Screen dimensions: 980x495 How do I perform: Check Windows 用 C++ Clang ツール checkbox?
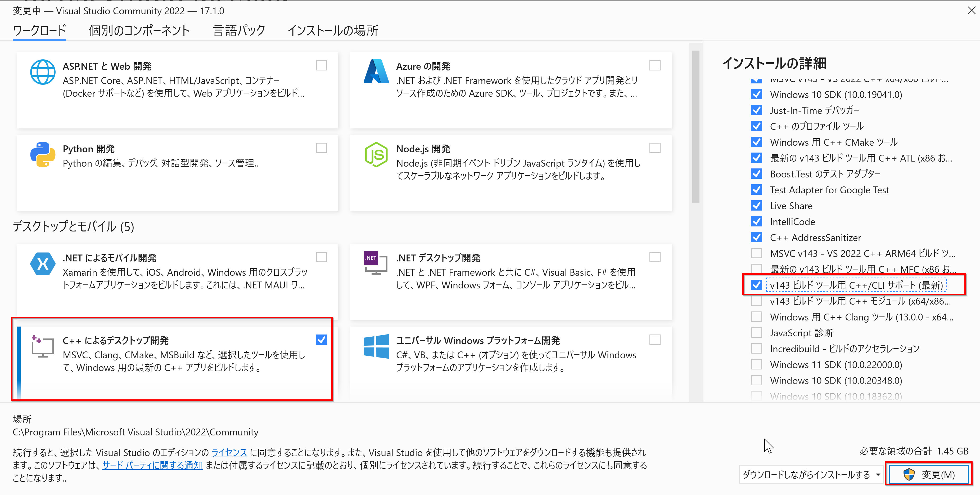757,317
